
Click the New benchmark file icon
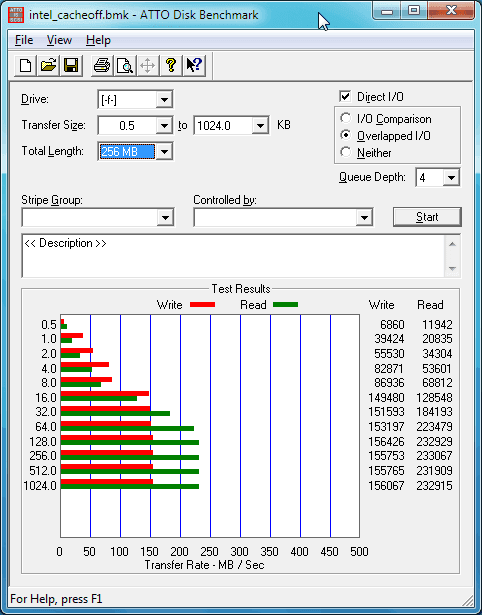point(25,65)
